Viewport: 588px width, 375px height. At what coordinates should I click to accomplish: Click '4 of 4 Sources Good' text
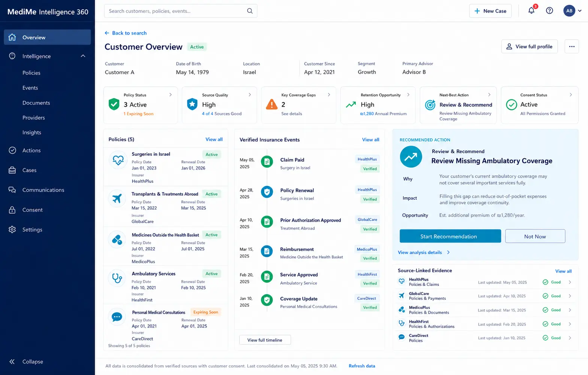(222, 114)
